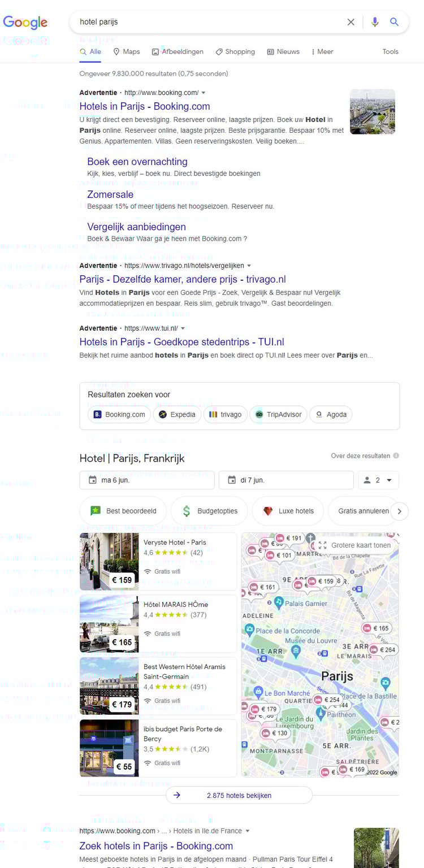The height and width of the screenshot is (868, 424).
Task: Open 'Boek een overnachting' sitelink
Action: [x=137, y=162]
